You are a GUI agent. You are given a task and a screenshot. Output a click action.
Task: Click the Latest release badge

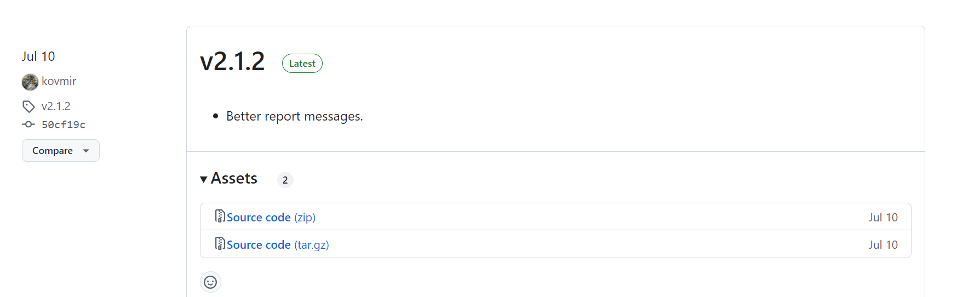point(302,64)
